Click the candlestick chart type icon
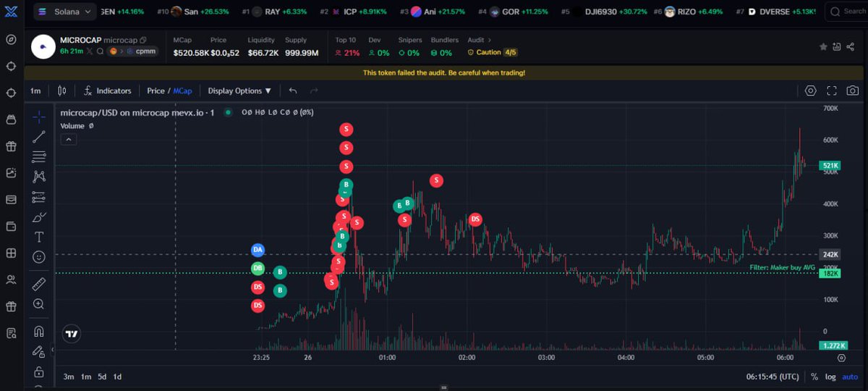 pyautogui.click(x=62, y=91)
